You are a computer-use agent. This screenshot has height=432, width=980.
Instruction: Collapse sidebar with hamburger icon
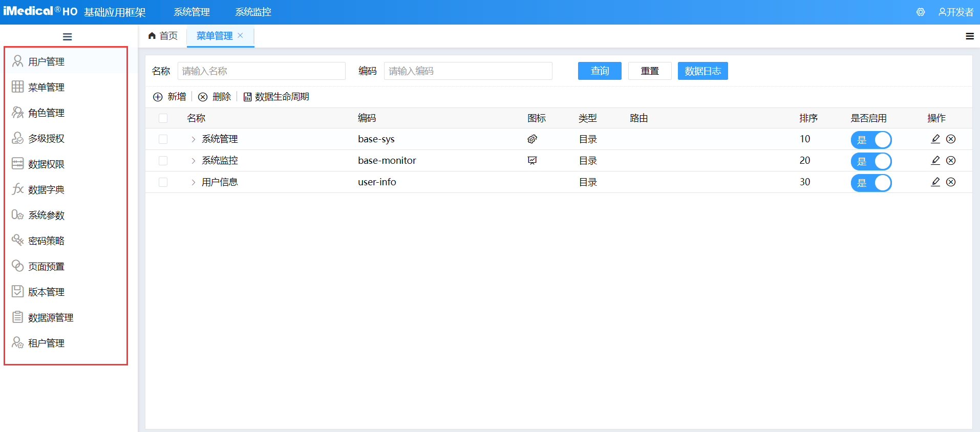click(67, 37)
